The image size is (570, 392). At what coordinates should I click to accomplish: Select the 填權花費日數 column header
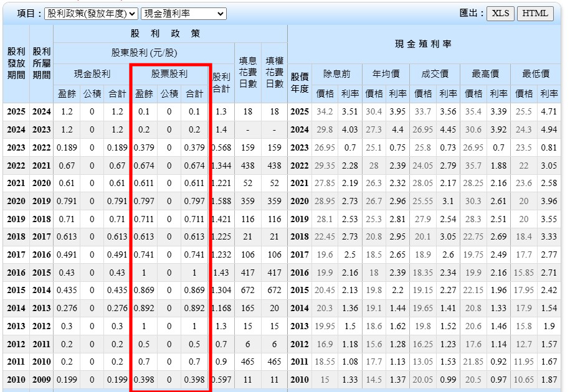point(274,72)
